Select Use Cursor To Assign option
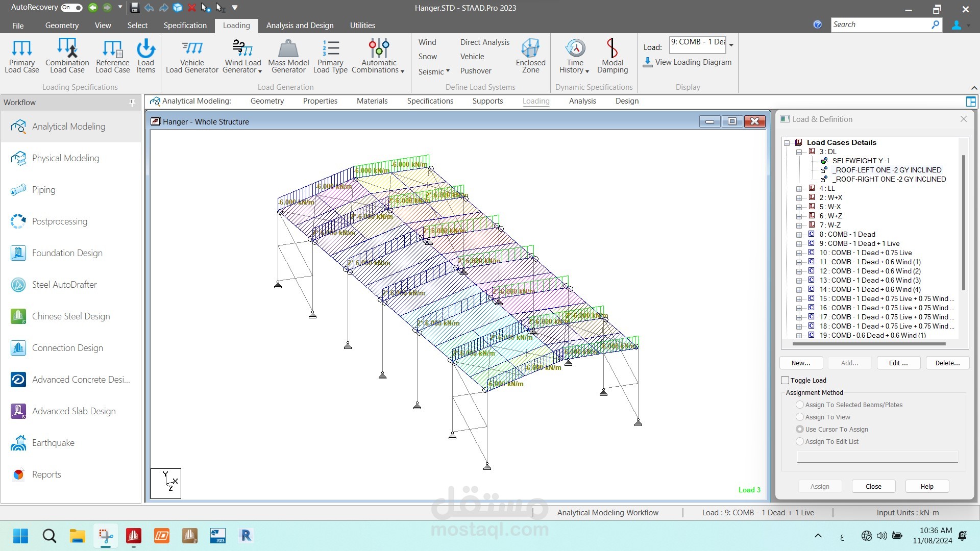This screenshot has height=551, width=980. (x=800, y=430)
